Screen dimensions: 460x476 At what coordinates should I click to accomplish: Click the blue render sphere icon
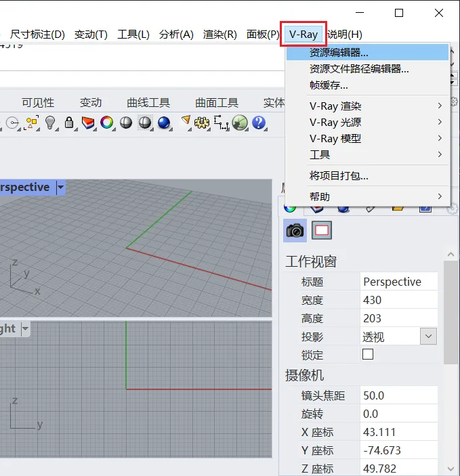pyautogui.click(x=164, y=123)
